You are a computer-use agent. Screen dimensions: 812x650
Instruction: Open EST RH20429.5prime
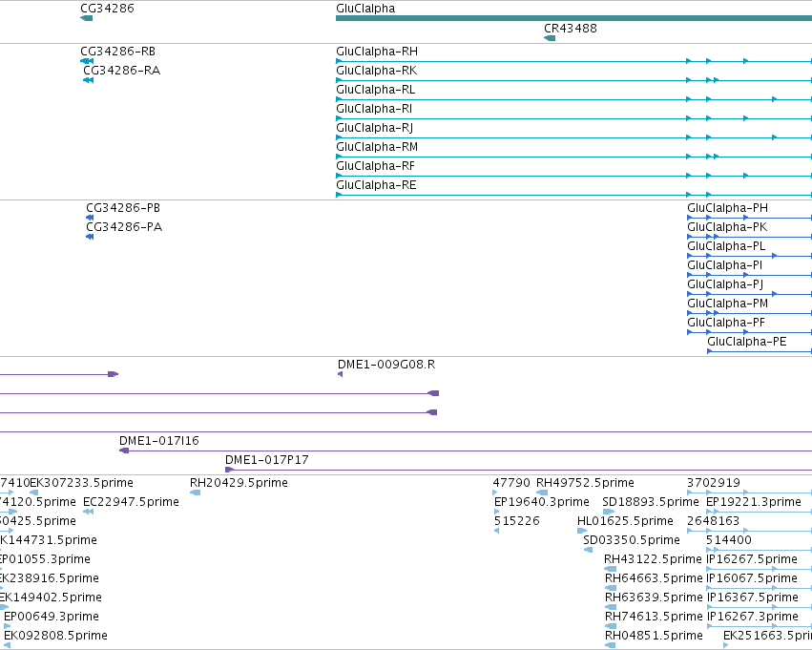pos(239,483)
